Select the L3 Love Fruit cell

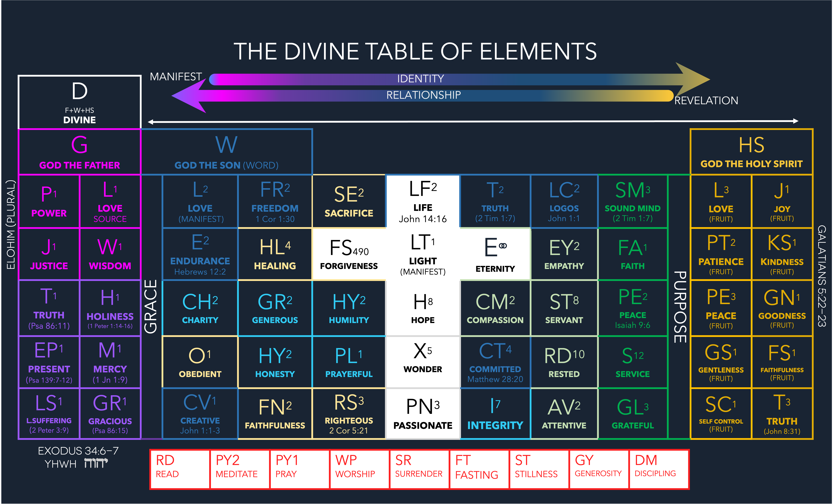pyautogui.click(x=721, y=201)
